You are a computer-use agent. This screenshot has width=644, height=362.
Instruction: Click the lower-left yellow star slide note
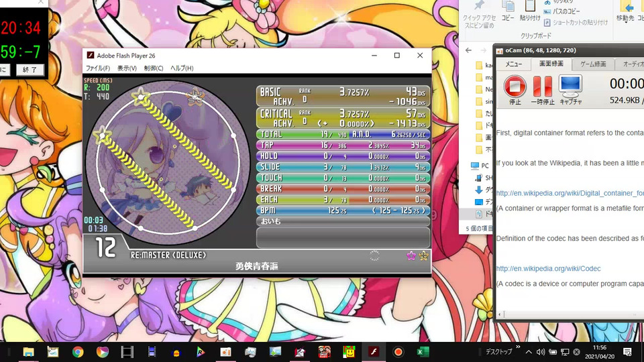pos(102,135)
